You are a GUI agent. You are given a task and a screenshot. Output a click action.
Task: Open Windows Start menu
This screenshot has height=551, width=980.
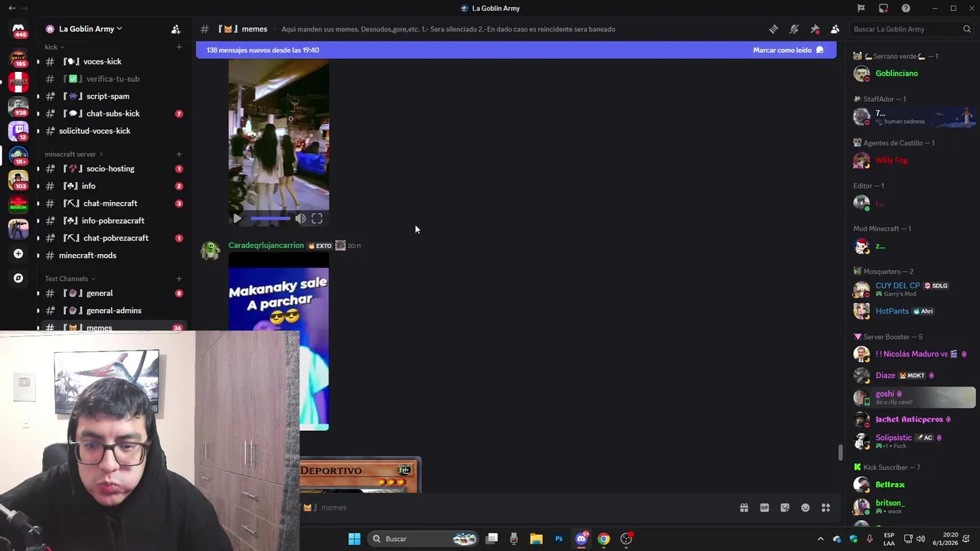(x=354, y=539)
